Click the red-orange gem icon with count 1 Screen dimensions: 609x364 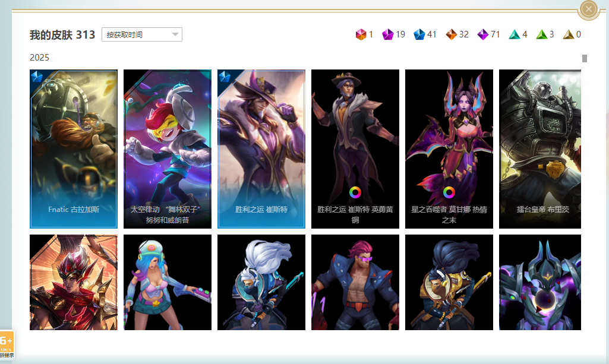pos(361,34)
